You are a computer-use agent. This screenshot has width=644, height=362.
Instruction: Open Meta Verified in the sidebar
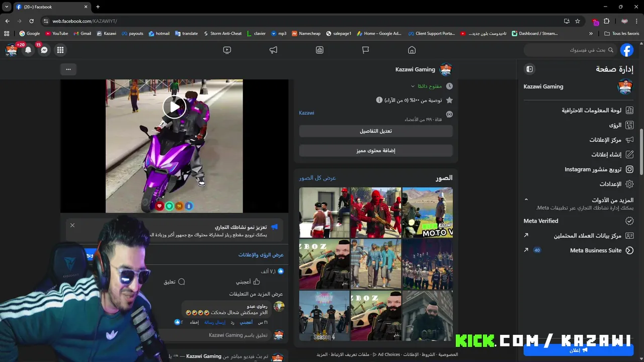pyautogui.click(x=579, y=221)
